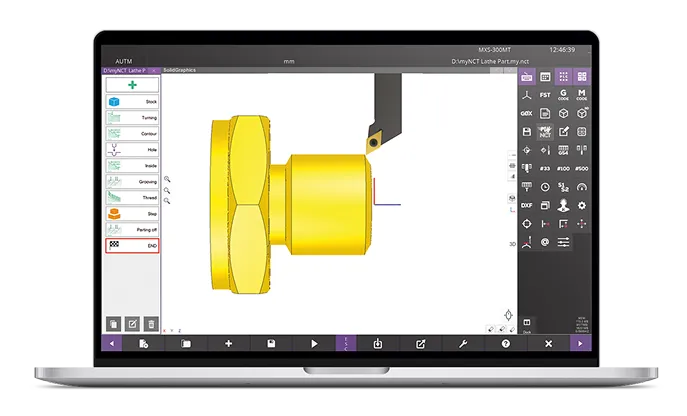The width and height of the screenshot is (687, 416).
Task: Select the END step
Action: tap(132, 245)
